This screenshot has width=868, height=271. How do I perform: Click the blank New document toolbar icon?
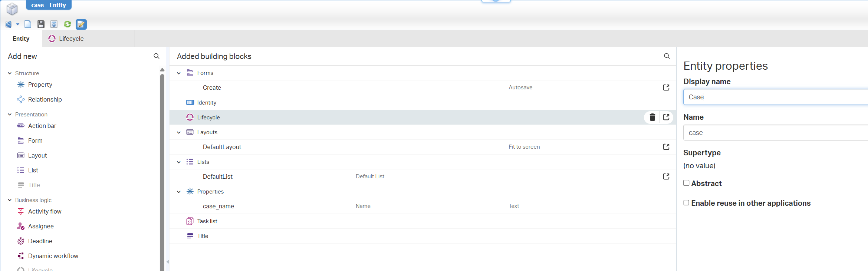pos(28,24)
